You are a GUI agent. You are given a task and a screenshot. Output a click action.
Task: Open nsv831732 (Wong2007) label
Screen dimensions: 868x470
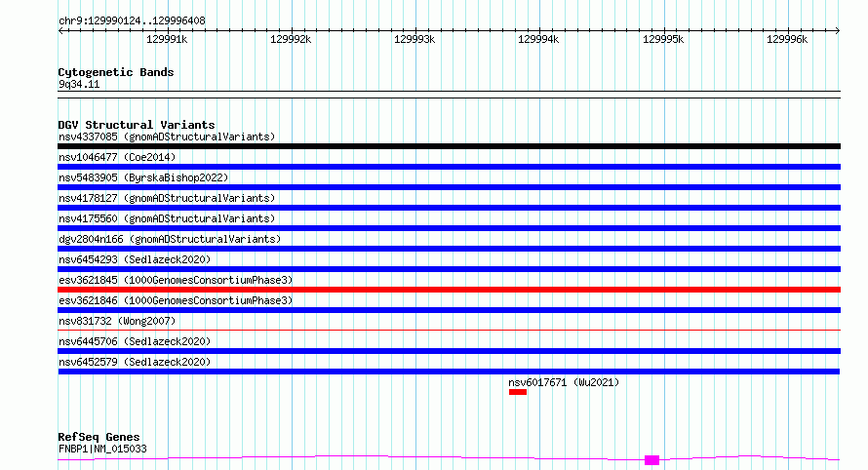tap(117, 321)
